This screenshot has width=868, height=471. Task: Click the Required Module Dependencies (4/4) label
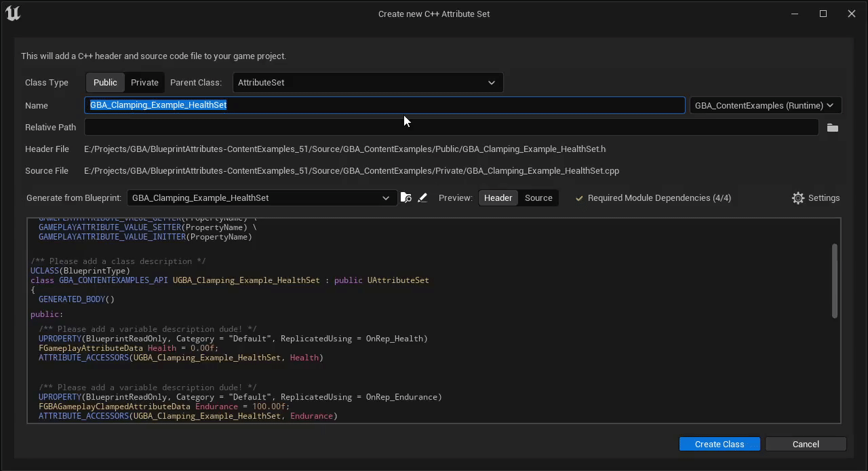tap(659, 198)
